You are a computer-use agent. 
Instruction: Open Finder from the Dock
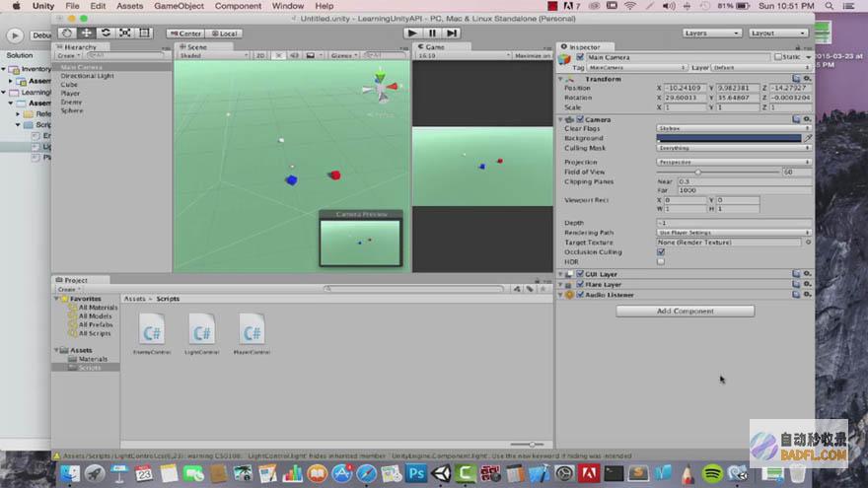pyautogui.click(x=70, y=473)
